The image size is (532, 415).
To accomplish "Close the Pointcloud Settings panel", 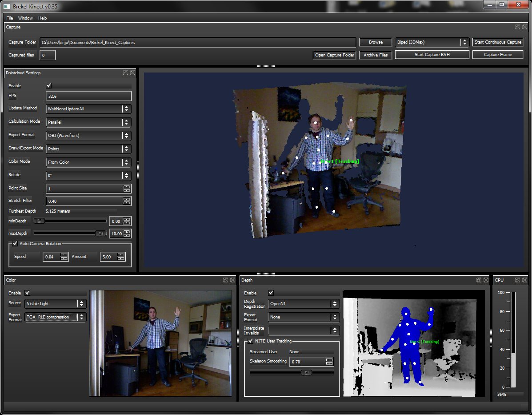I will click(x=132, y=73).
